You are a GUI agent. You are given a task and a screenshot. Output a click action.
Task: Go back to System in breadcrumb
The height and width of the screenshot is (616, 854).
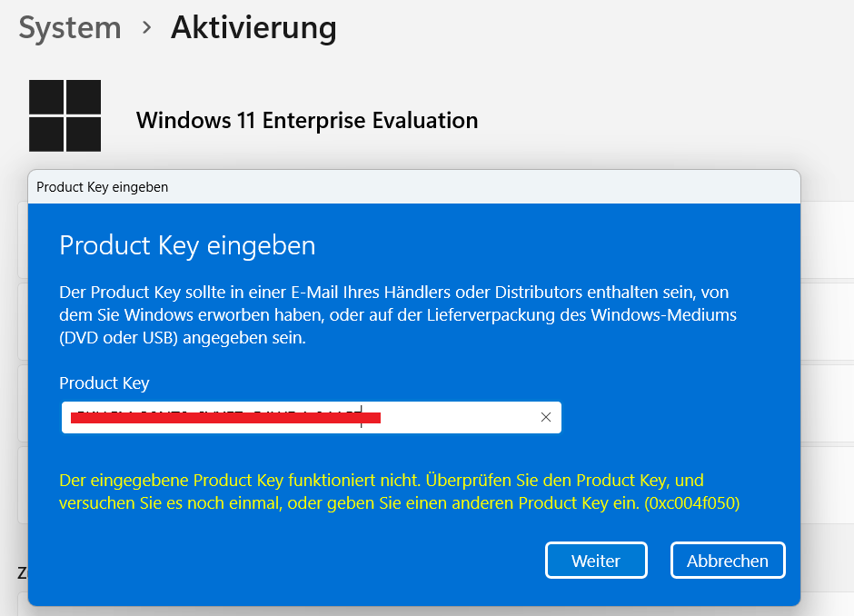(70, 28)
